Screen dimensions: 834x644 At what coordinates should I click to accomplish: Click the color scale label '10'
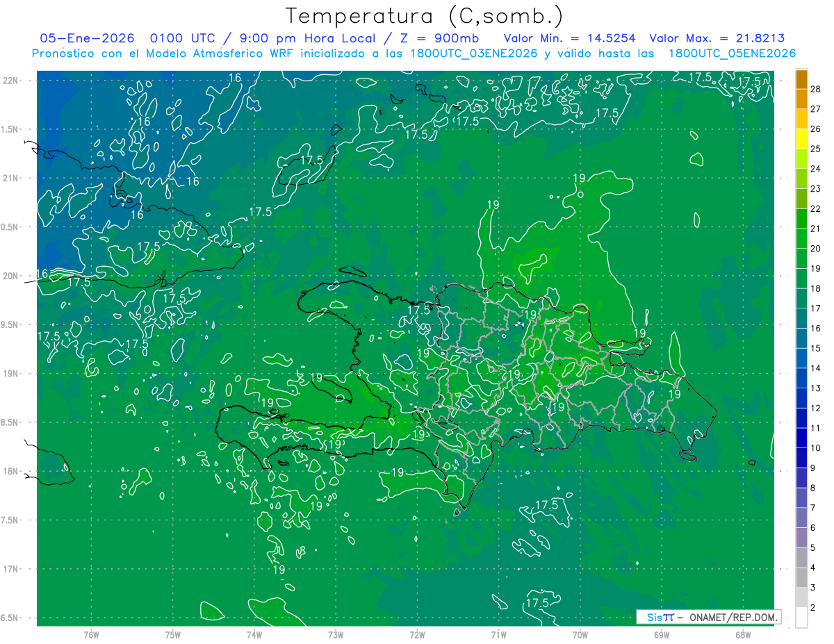(816, 448)
